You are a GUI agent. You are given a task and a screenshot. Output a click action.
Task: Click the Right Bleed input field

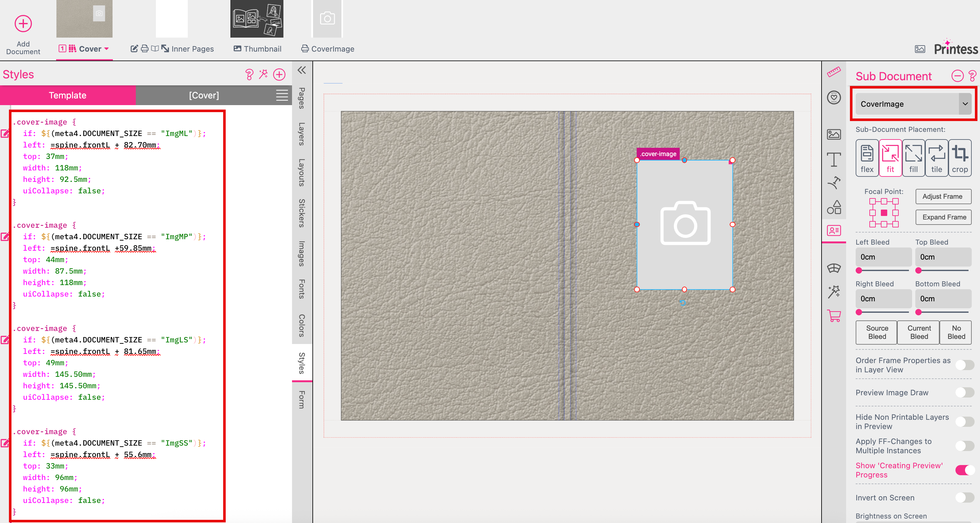coord(883,299)
